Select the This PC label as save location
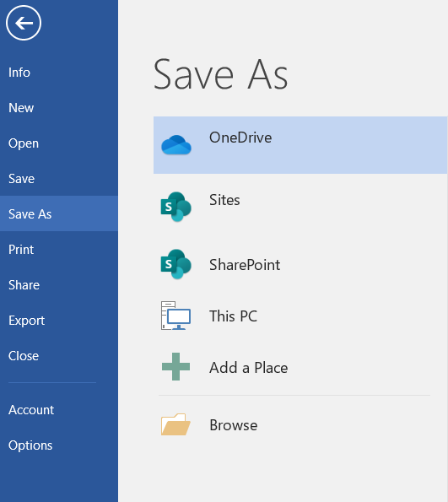The height and width of the screenshot is (502, 448). (x=234, y=316)
